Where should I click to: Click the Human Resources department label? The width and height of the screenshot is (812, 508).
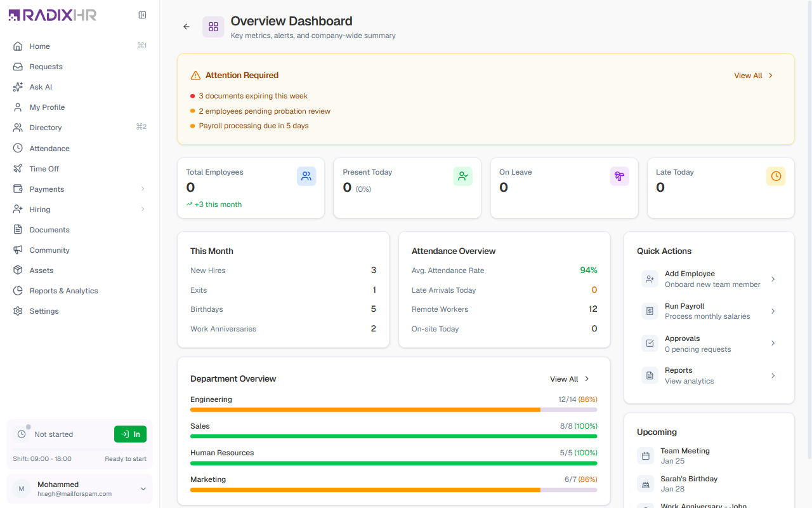222,453
